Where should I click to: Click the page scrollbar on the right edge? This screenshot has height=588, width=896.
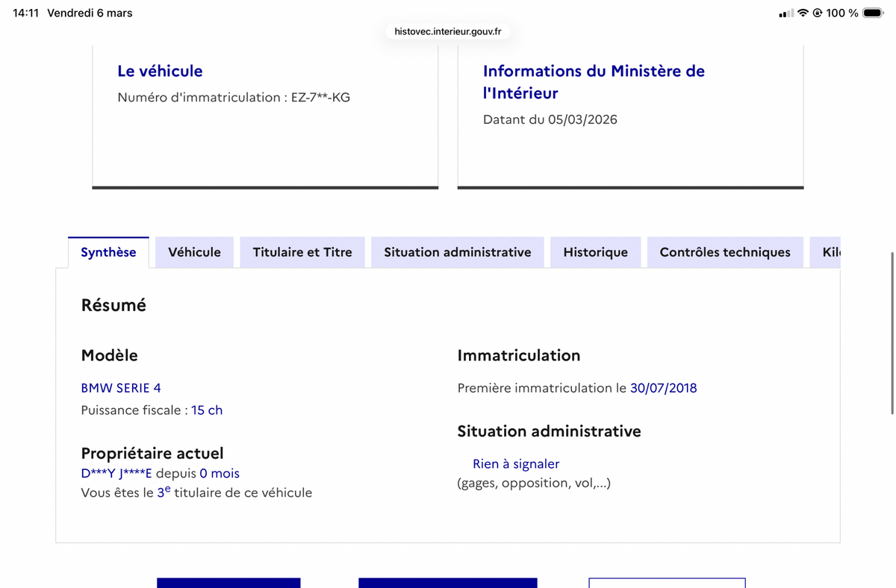pos(892,334)
